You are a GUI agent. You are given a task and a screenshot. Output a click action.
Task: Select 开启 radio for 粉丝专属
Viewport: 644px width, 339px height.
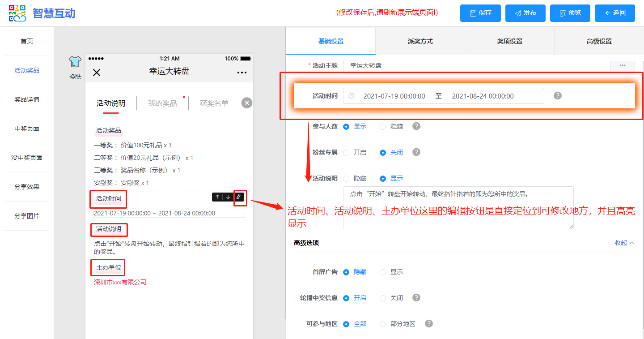346,153
